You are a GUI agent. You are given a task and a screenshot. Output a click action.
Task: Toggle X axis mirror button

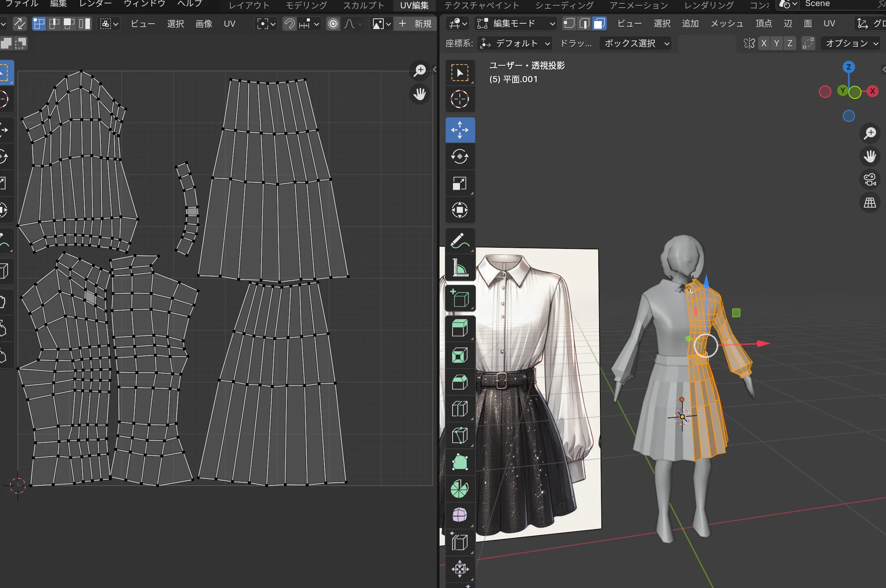764,43
